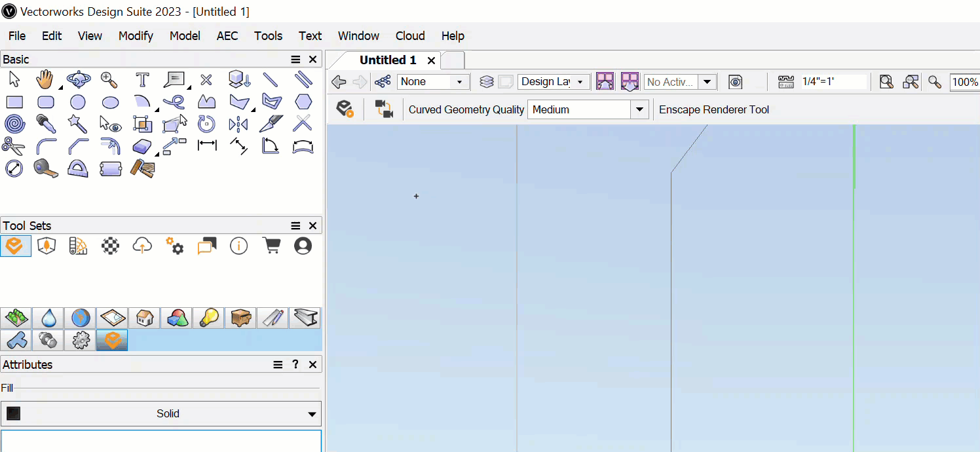
Task: Switch to 3D Modeling shapes tool set
Action: click(x=176, y=318)
